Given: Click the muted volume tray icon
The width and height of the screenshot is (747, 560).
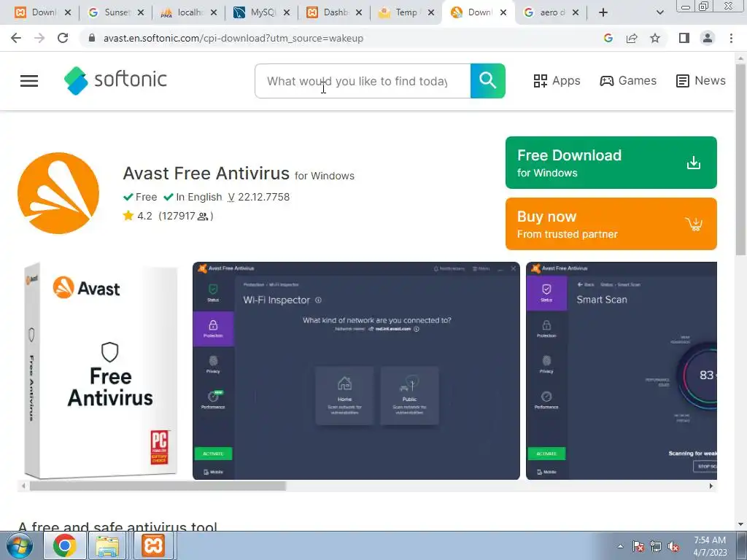Looking at the screenshot, I should click(673, 546).
